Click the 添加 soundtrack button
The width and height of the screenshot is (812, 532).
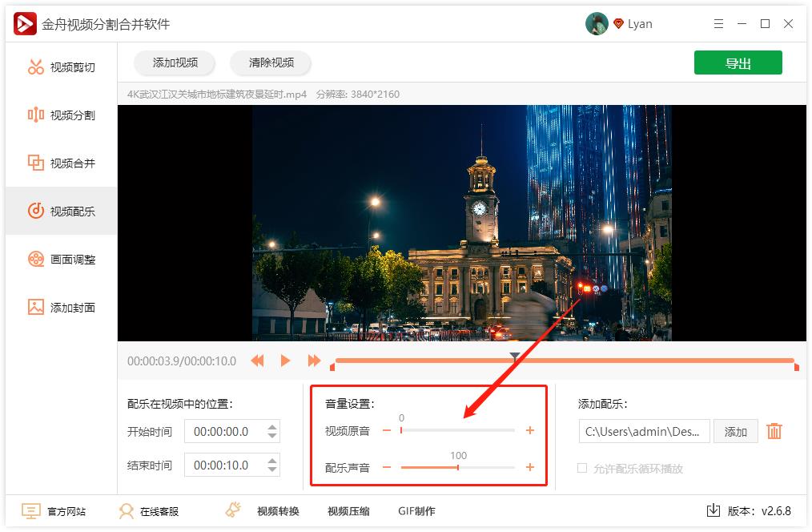pyautogui.click(x=735, y=432)
